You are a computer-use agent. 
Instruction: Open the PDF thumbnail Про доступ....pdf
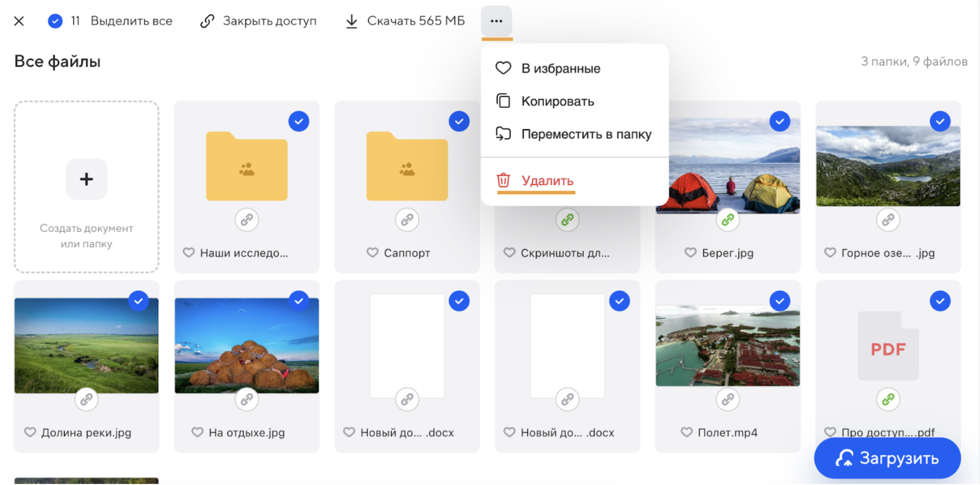coord(888,345)
